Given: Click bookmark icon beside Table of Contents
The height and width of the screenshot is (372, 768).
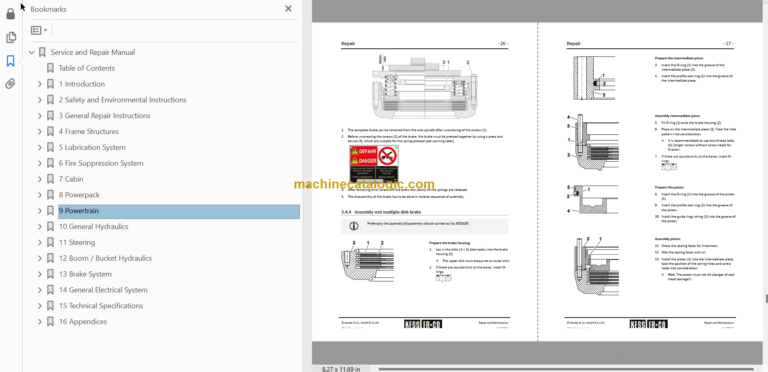Looking at the screenshot, I should (50, 68).
